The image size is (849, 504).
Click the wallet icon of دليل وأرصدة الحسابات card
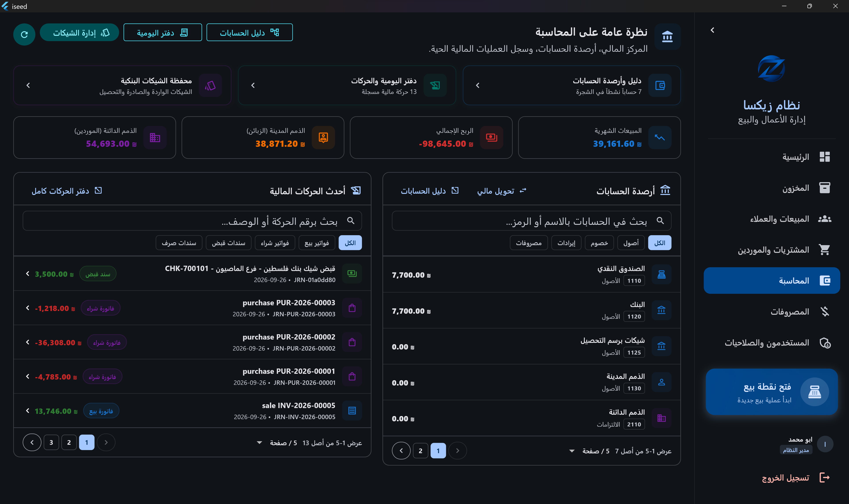pyautogui.click(x=660, y=85)
